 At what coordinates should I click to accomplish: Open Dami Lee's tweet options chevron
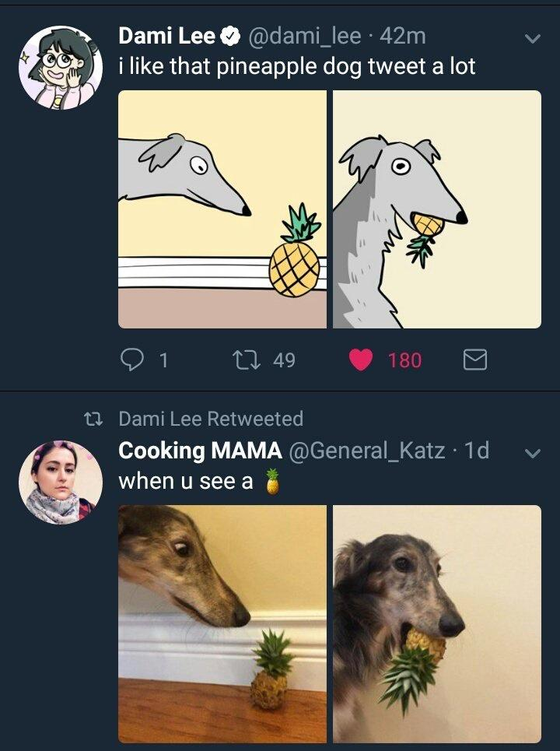532,38
